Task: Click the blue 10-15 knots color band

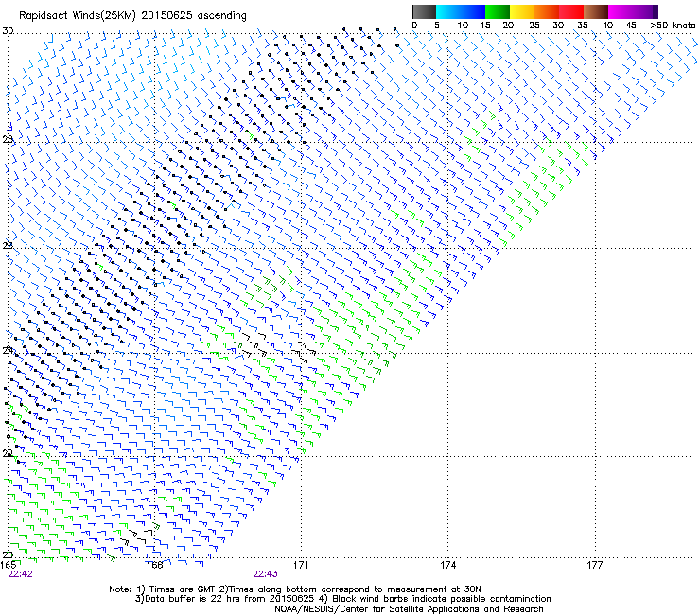Action: point(473,11)
